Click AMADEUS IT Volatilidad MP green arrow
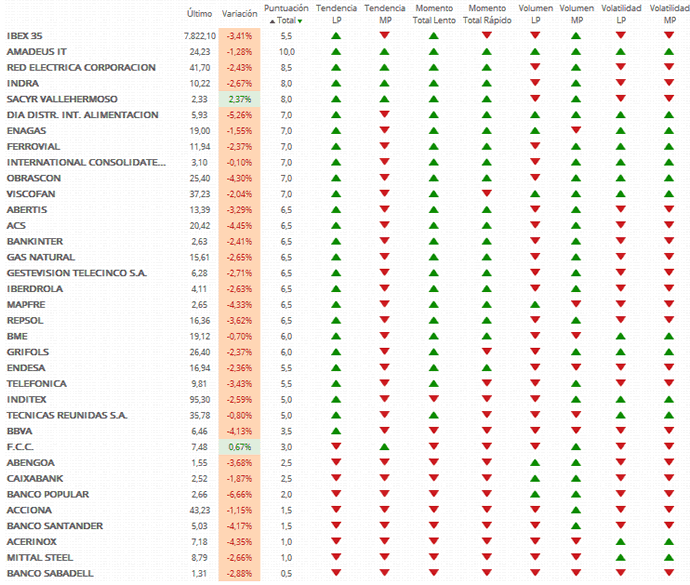This screenshot has width=690, height=585. tap(669, 52)
